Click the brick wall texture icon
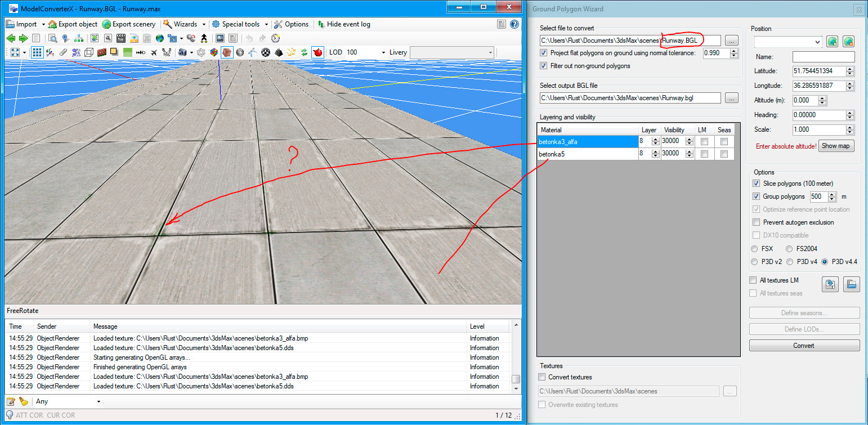The height and width of the screenshot is (425, 868). (x=102, y=52)
